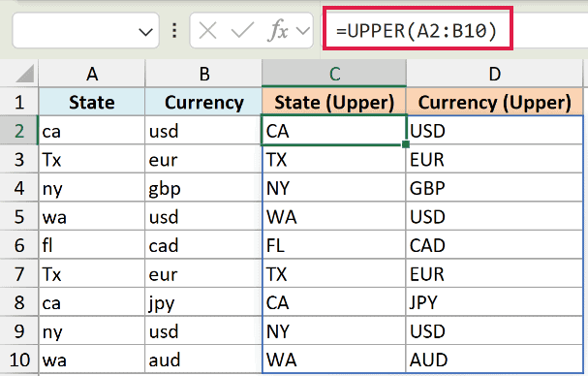Select cell B3 containing 'eur'
The image size is (588, 376).
pos(203,159)
